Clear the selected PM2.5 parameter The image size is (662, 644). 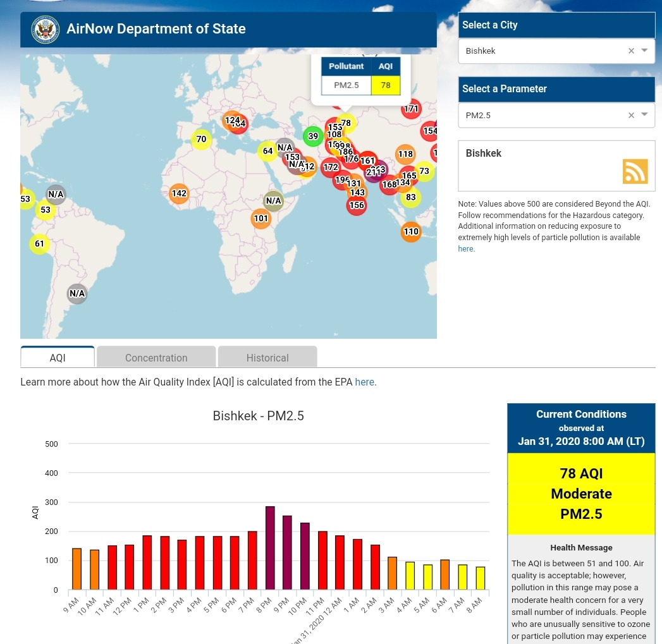tap(631, 115)
